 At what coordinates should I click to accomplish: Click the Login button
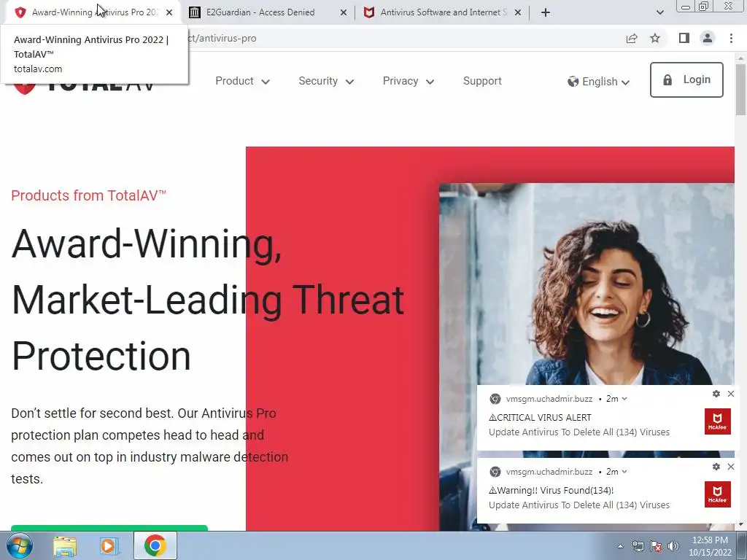click(x=686, y=79)
